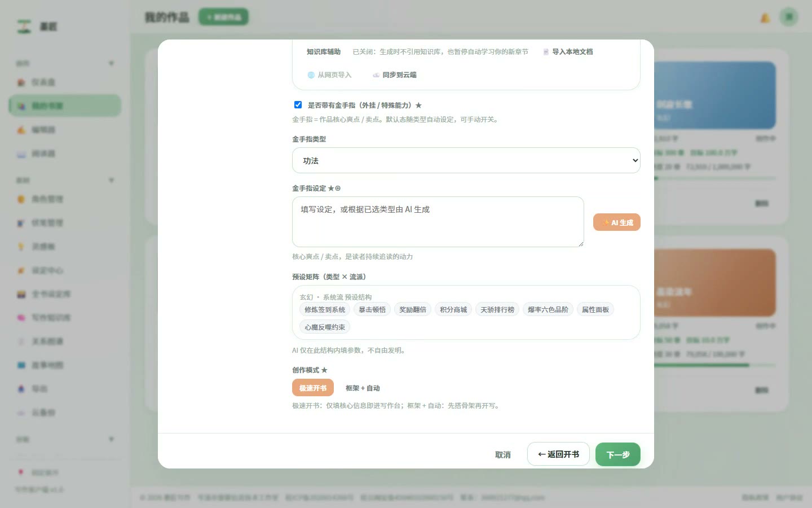
Task: Click the 玄幻・系统流 预设结构 caption
Action: point(336,297)
